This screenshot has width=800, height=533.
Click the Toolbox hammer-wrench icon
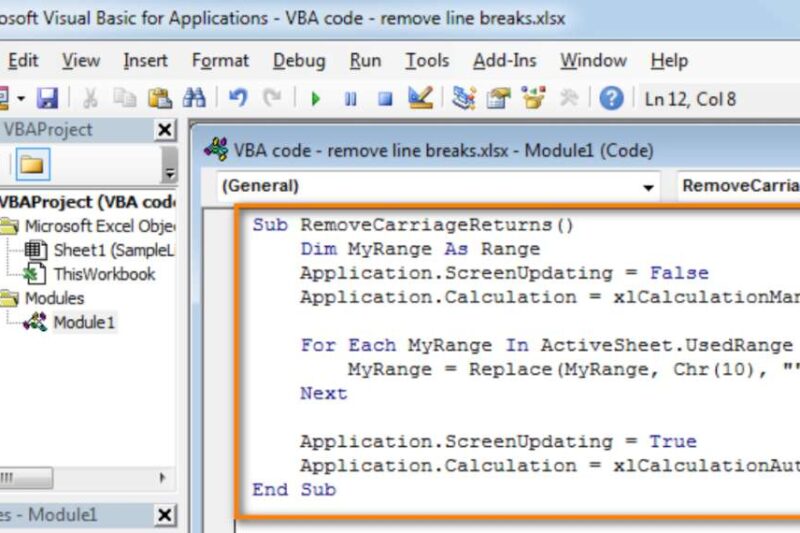click(569, 97)
